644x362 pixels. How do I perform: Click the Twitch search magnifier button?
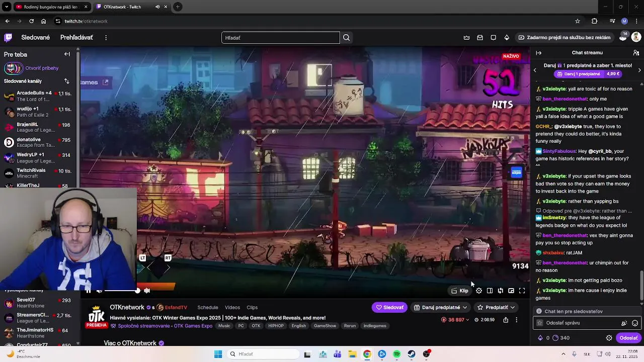(x=346, y=38)
